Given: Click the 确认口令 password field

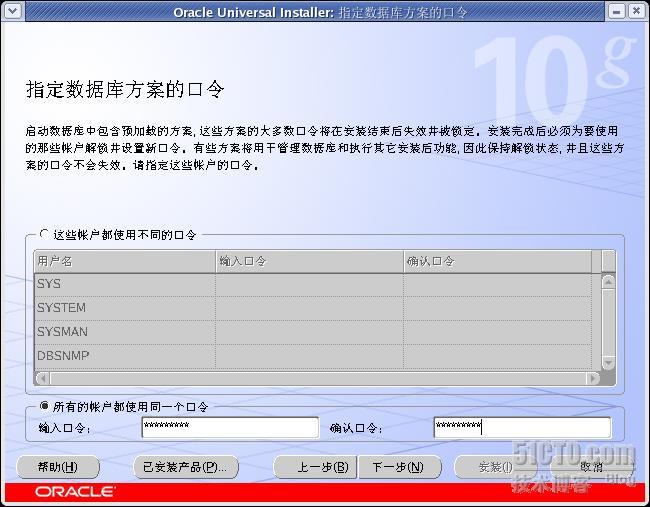Looking at the screenshot, I should 522,427.
